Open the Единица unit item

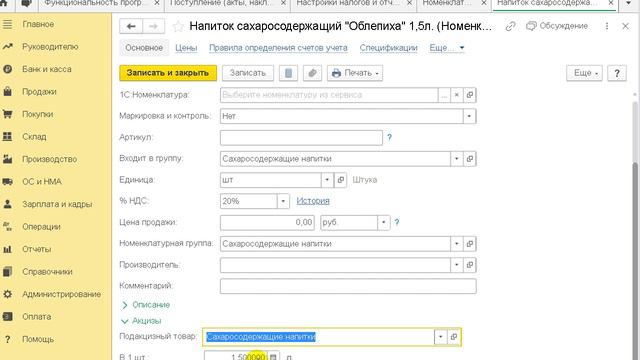click(340, 180)
